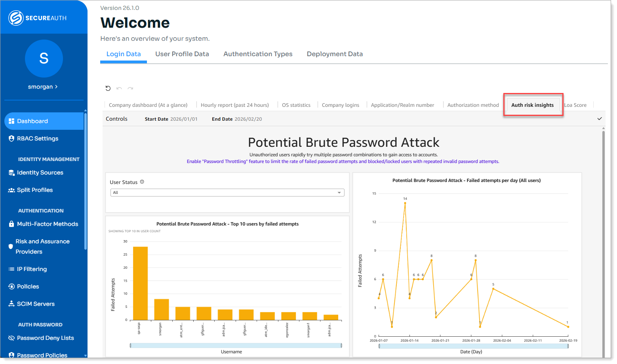
Task: Switch to the Deployment Data tab
Action: [x=335, y=54]
